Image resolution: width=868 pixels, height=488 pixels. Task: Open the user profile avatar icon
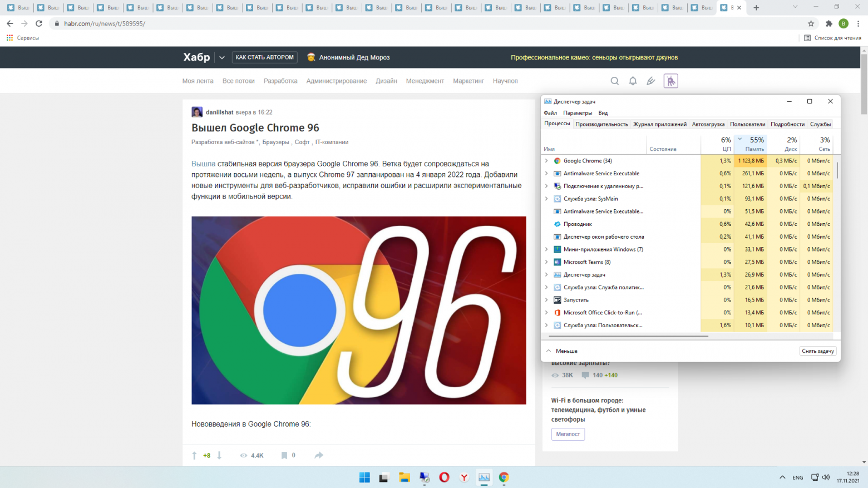point(670,81)
